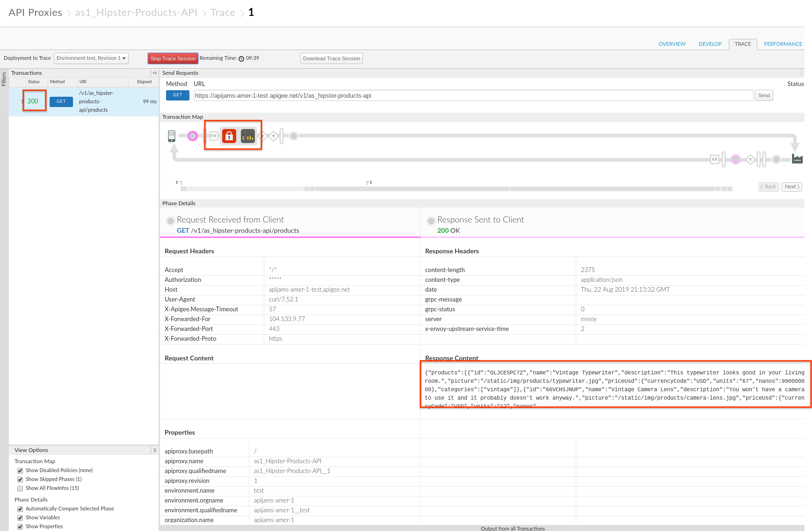
Task: Click the 200 OK response status text
Action: pyautogui.click(x=449, y=231)
